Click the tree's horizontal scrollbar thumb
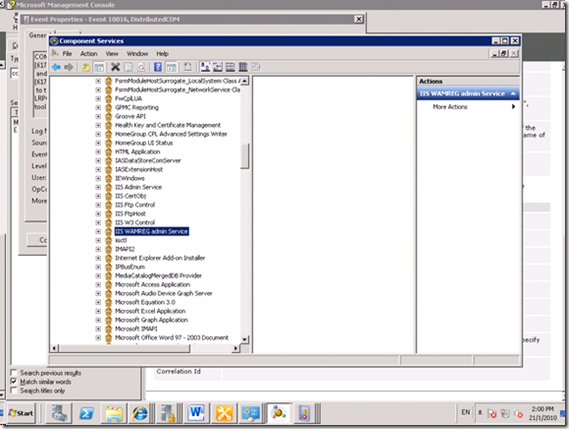Image resolution: width=569 pixels, height=429 pixels. [124, 348]
